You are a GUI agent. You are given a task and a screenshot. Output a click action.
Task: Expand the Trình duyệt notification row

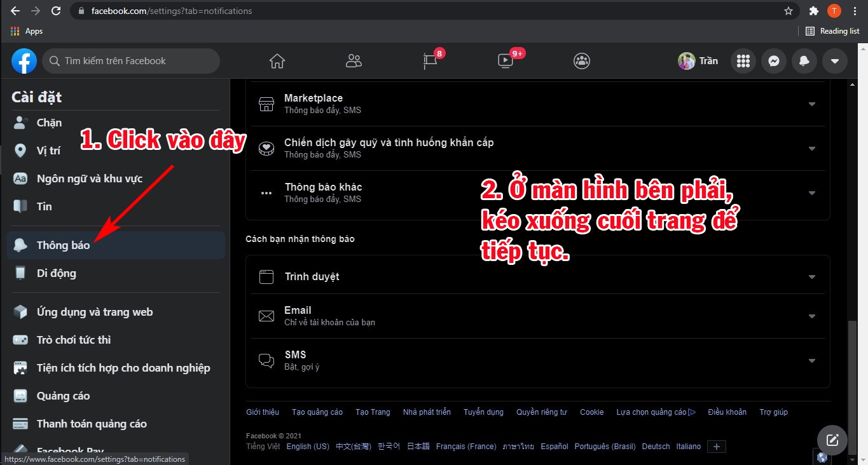pos(538,277)
